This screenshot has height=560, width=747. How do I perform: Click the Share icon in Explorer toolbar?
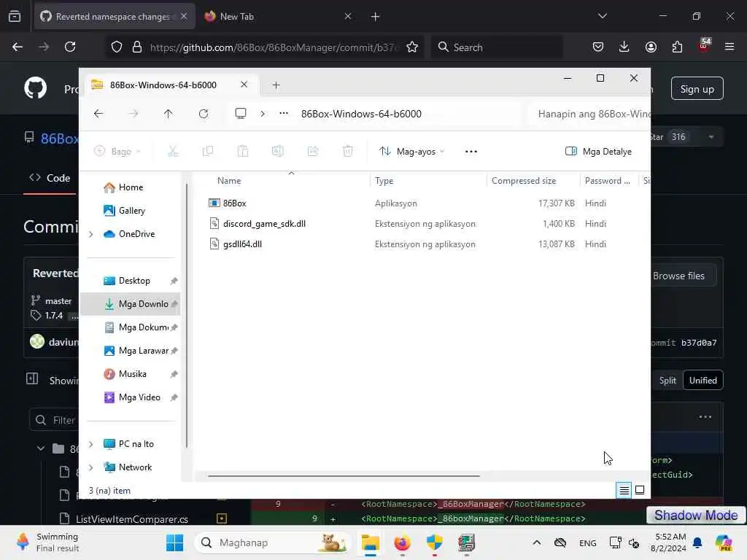pyautogui.click(x=313, y=152)
